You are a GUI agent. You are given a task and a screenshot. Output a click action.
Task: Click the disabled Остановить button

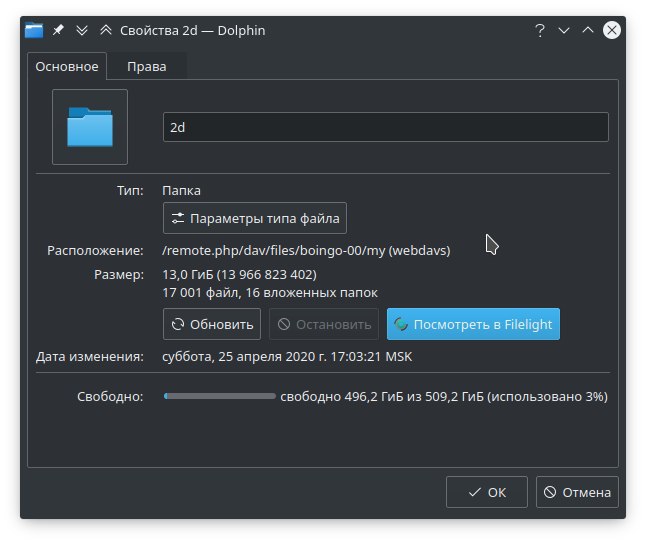coord(324,324)
